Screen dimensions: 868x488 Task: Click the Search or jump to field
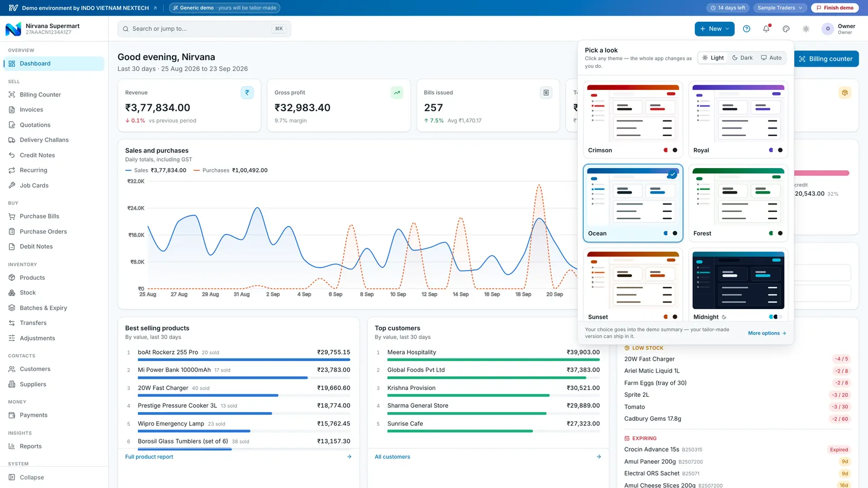tap(204, 29)
